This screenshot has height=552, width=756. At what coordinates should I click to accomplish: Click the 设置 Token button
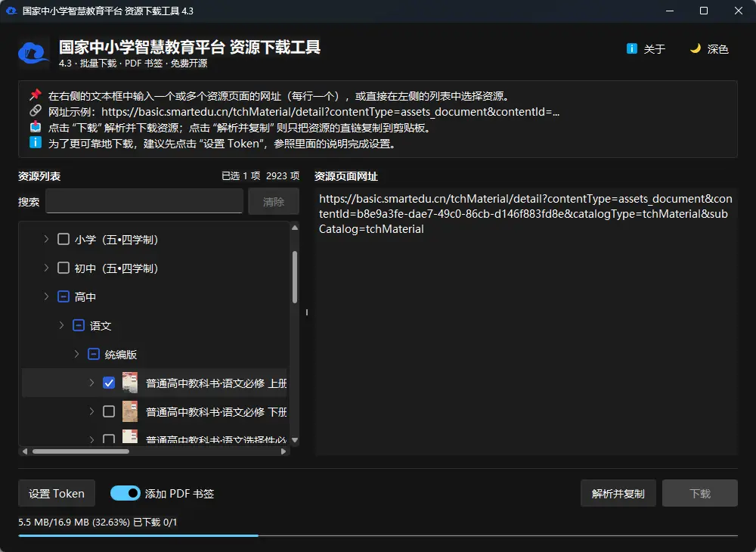(x=57, y=493)
